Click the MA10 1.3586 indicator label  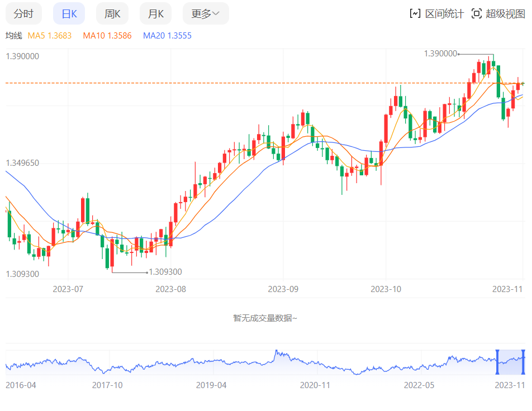[107, 36]
